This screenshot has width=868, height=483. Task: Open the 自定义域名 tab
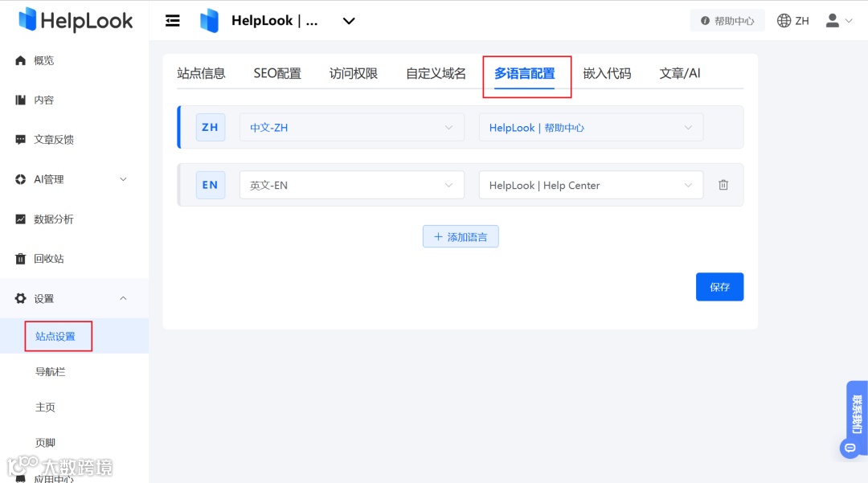pos(435,72)
